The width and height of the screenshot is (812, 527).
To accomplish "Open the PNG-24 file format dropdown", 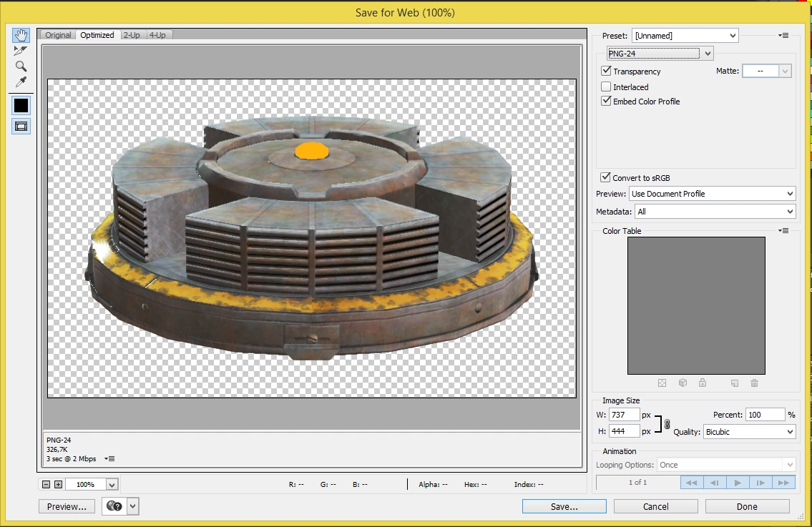I will pos(659,54).
